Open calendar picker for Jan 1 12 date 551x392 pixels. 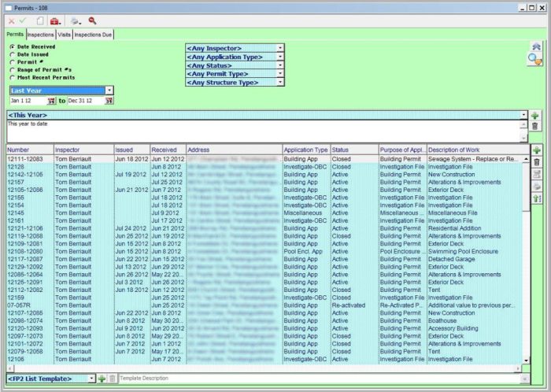click(x=52, y=101)
